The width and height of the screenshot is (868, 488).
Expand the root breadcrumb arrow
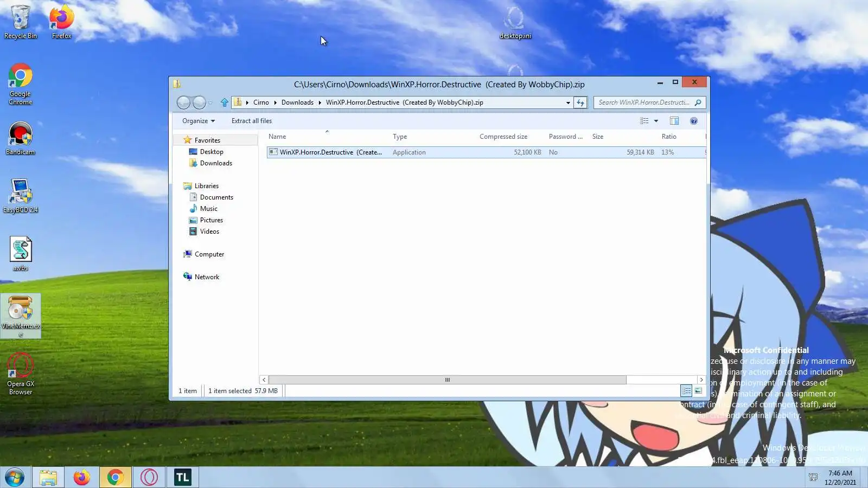247,102
